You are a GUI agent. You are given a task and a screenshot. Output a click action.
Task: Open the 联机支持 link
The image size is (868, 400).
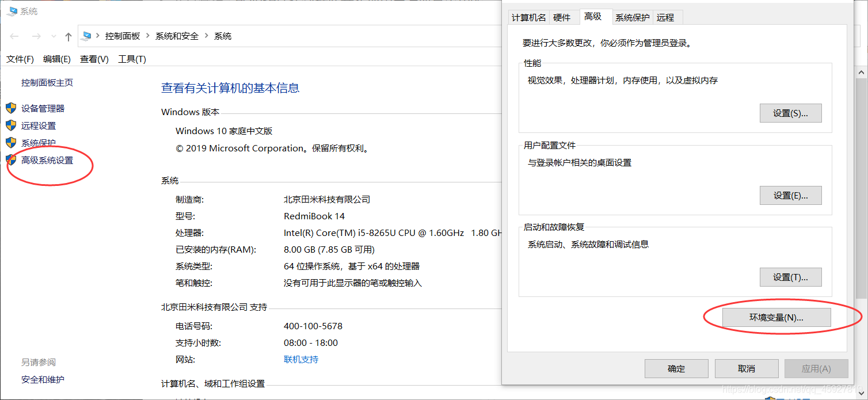302,359
